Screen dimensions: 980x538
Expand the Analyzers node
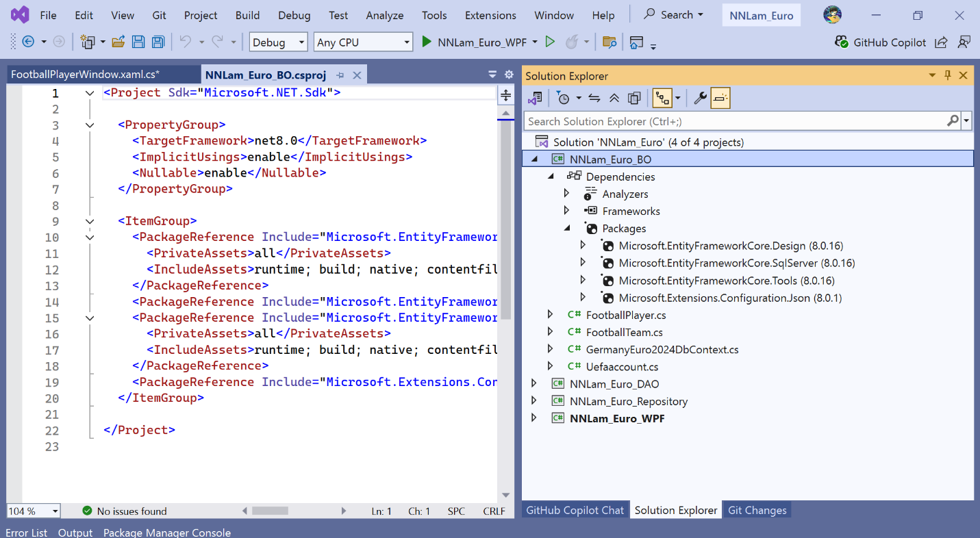tap(566, 194)
